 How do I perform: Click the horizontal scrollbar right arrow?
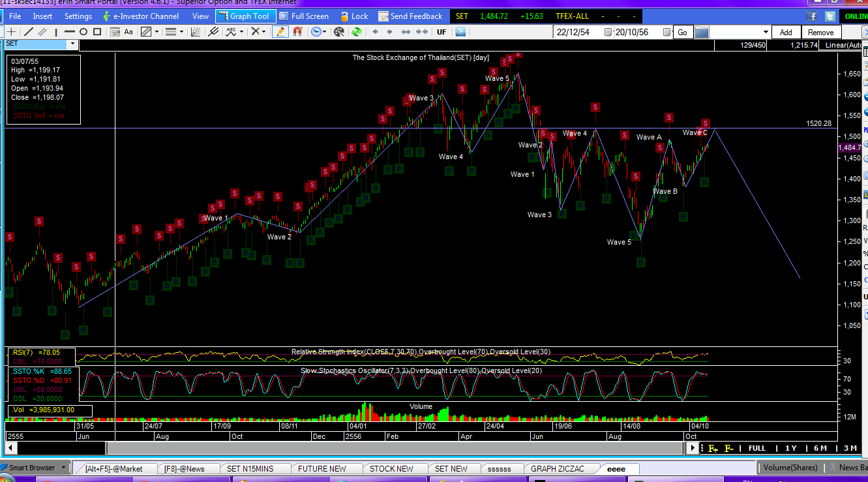[x=693, y=448]
